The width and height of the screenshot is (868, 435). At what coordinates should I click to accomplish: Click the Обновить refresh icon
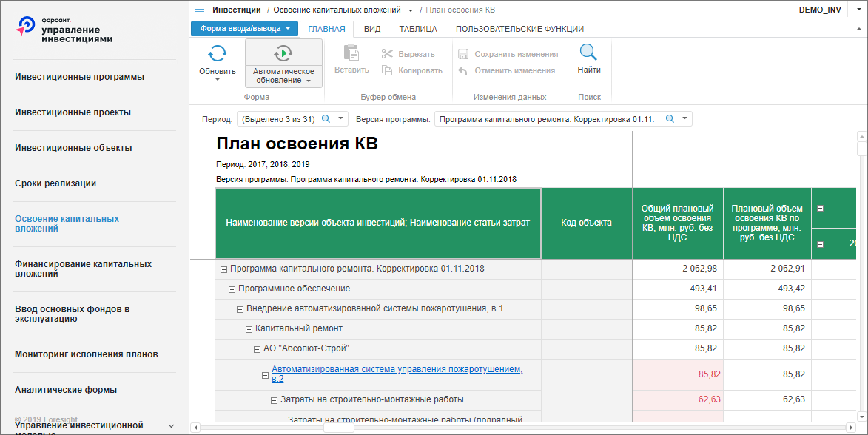coord(217,54)
